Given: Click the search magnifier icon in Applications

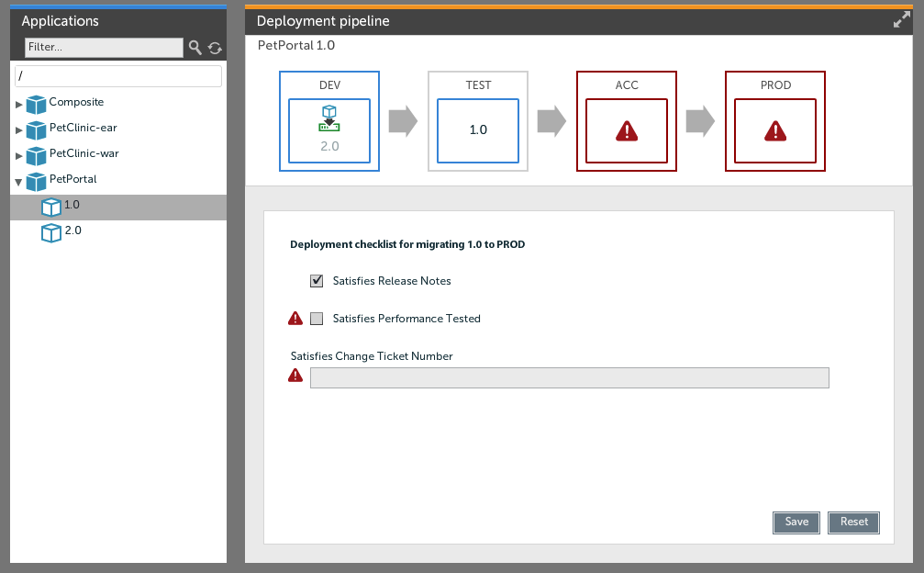Looking at the screenshot, I should [195, 47].
